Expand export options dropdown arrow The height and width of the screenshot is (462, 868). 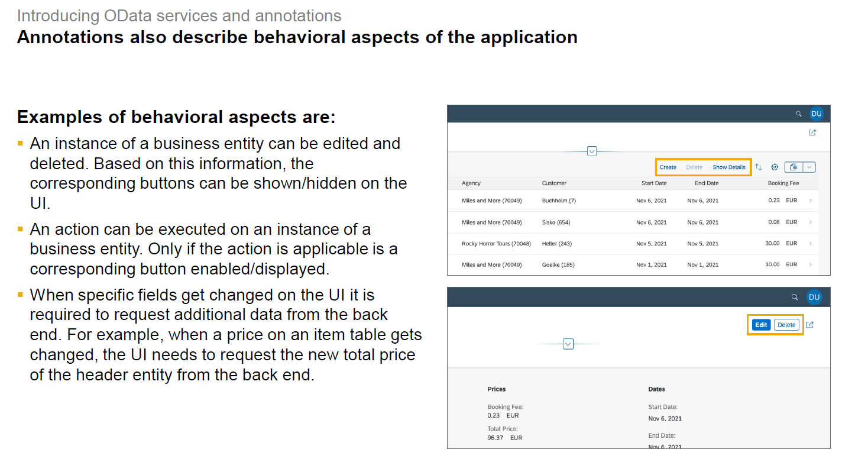[x=809, y=167]
